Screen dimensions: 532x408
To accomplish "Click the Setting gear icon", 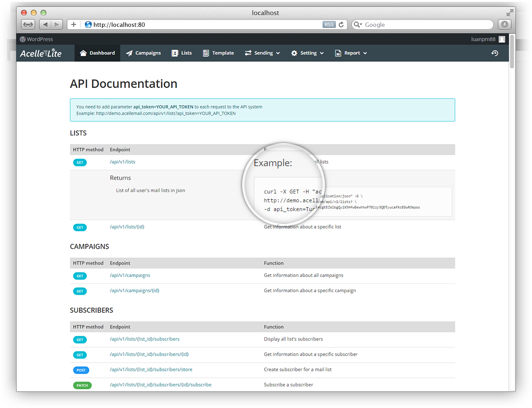I will click(x=294, y=53).
